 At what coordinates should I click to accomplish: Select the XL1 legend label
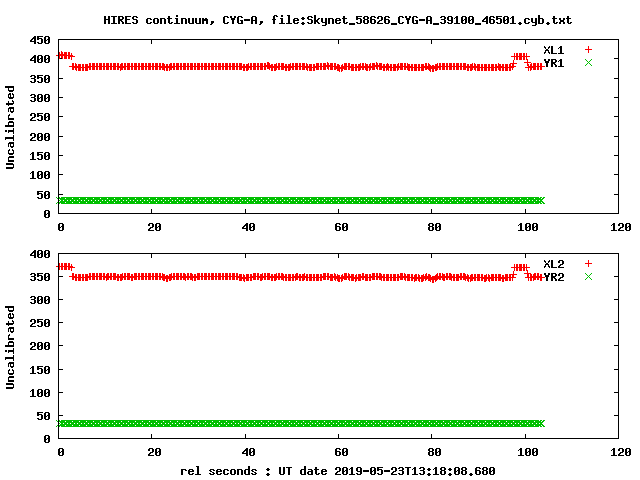point(553,50)
